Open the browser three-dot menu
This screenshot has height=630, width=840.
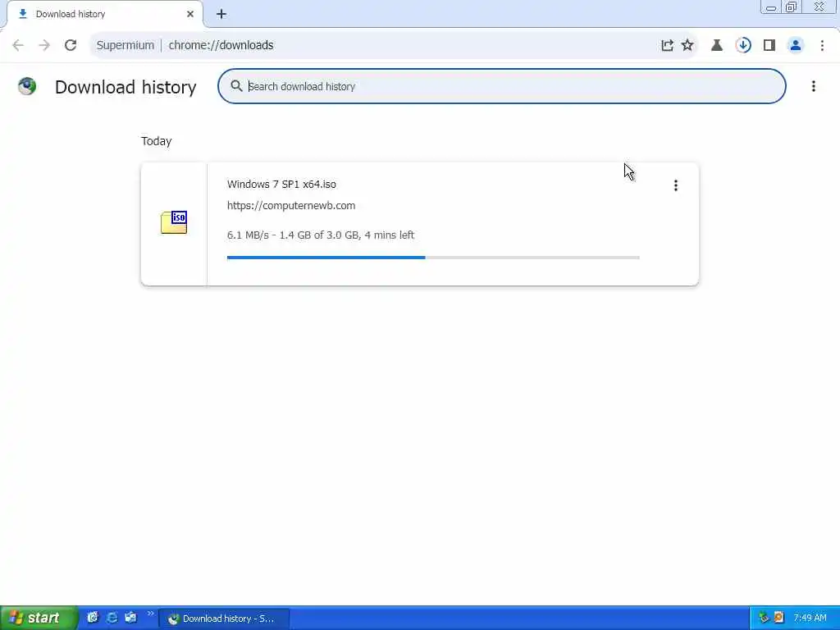coord(822,45)
